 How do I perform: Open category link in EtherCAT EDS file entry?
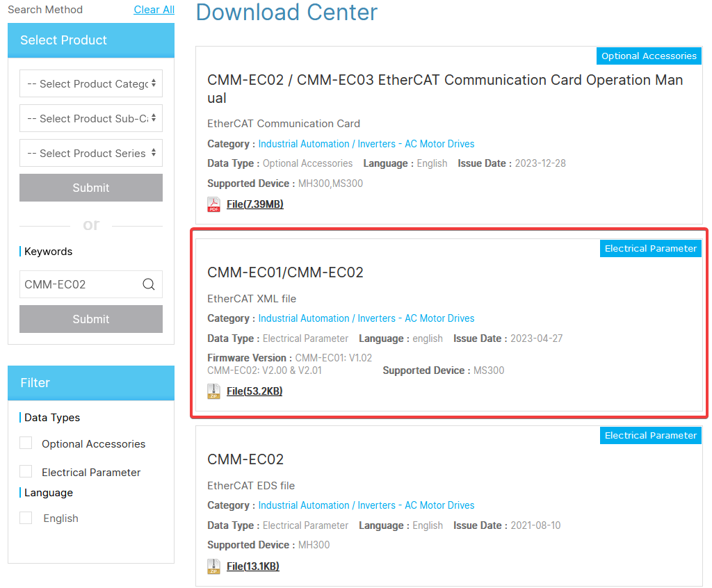(366, 505)
